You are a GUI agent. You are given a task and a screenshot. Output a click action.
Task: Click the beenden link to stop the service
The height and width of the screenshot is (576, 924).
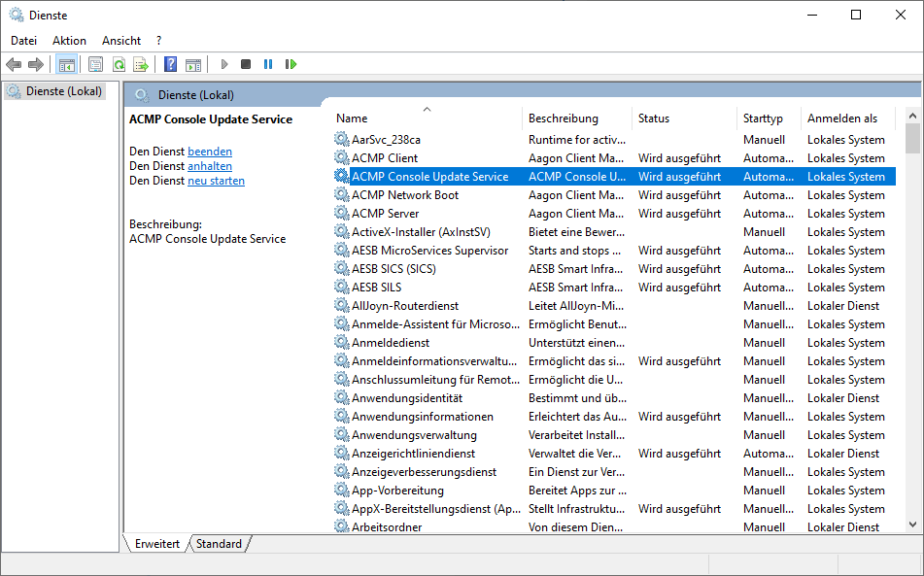[x=212, y=151]
